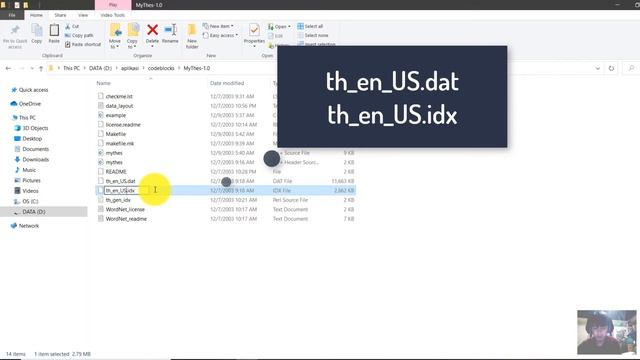Select the license.readme file

click(x=123, y=124)
